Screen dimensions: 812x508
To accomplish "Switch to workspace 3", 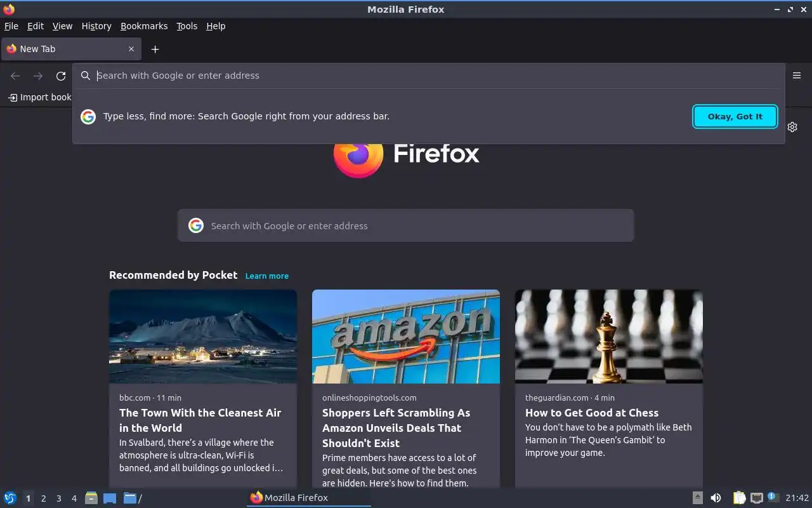I will click(58, 498).
